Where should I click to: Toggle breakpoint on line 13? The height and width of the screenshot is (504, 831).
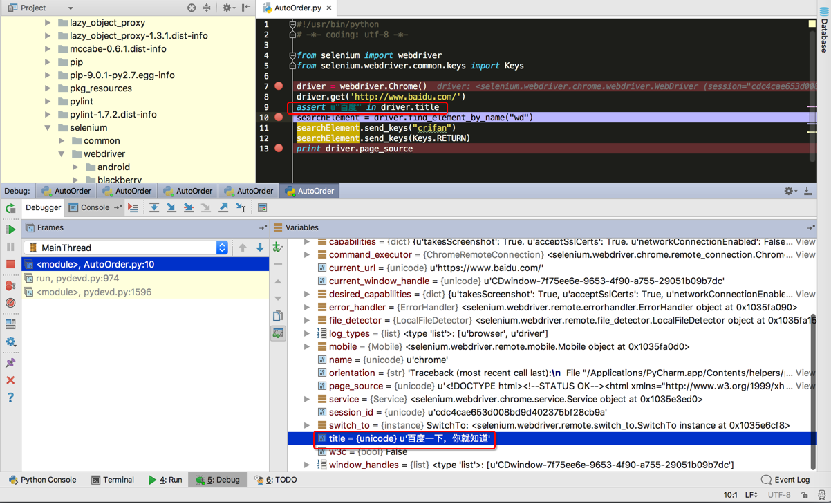[x=279, y=149]
